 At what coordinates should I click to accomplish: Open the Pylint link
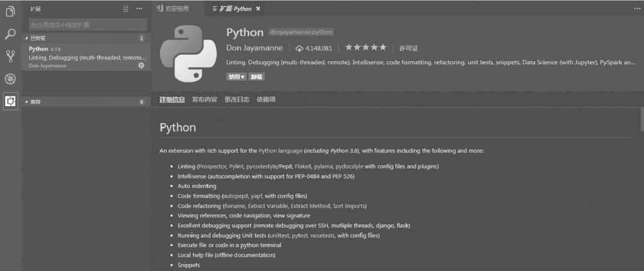click(x=236, y=166)
